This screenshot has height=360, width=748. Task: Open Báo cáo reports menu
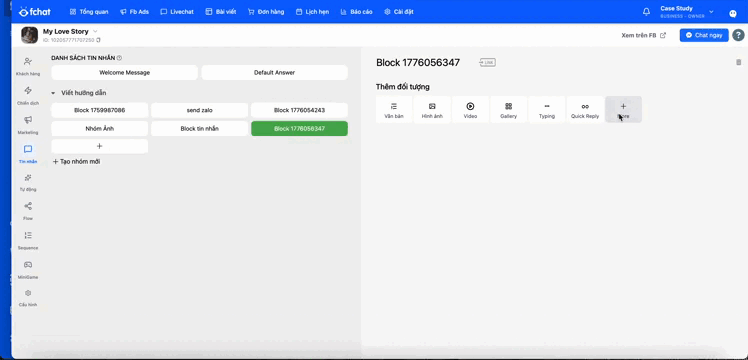tap(356, 11)
